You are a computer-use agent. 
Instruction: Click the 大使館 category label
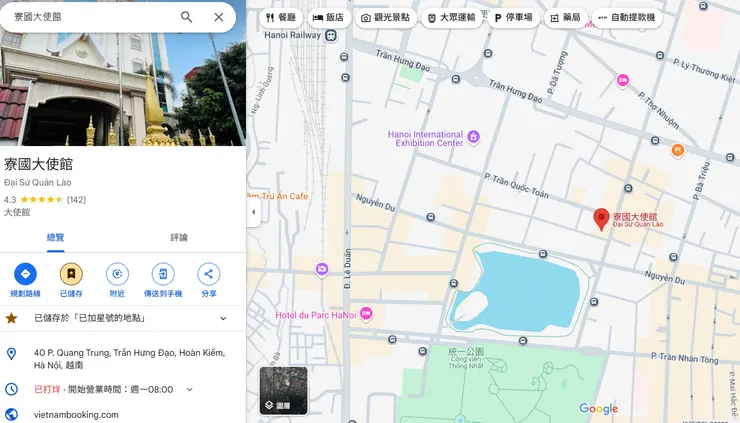point(17,212)
